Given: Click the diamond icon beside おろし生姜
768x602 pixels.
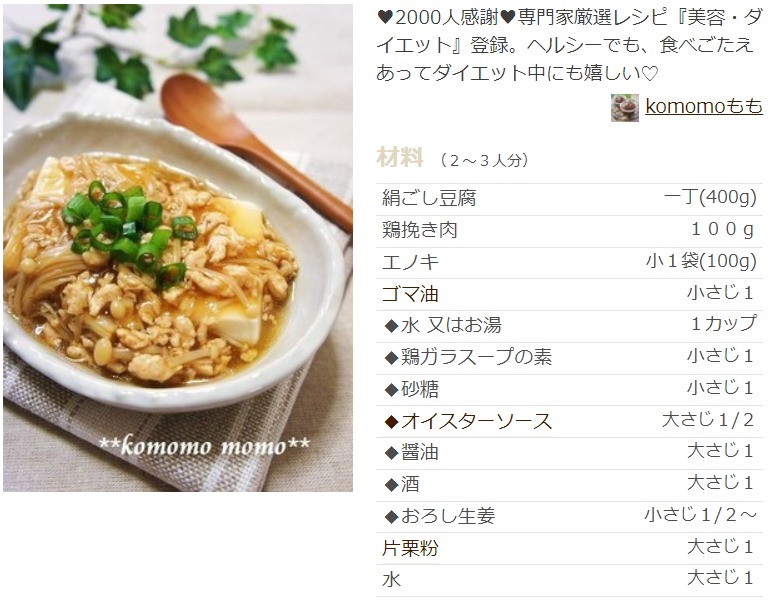Looking at the screenshot, I should [x=391, y=516].
